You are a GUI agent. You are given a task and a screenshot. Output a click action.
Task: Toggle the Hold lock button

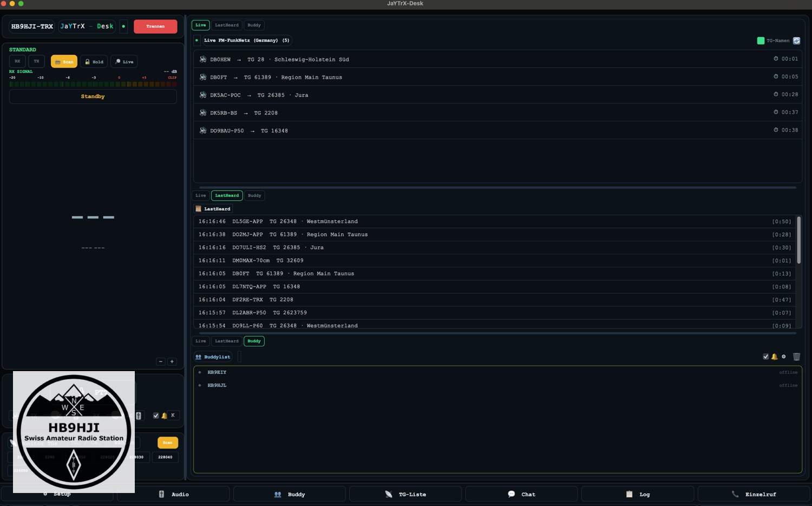pos(94,62)
